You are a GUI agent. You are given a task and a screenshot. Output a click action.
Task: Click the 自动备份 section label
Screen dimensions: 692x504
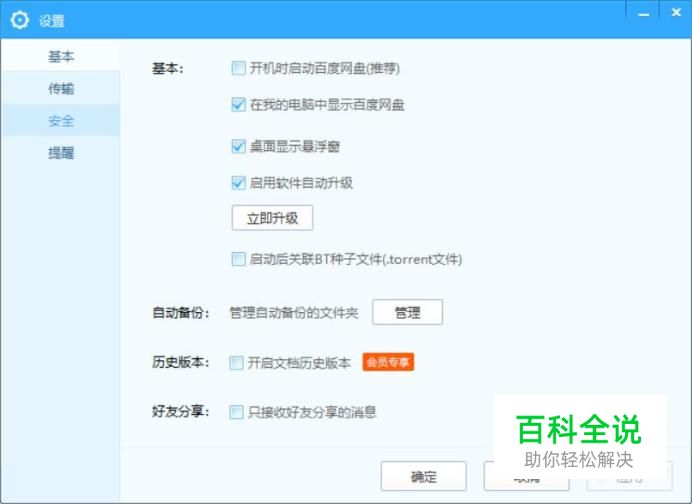point(181,313)
